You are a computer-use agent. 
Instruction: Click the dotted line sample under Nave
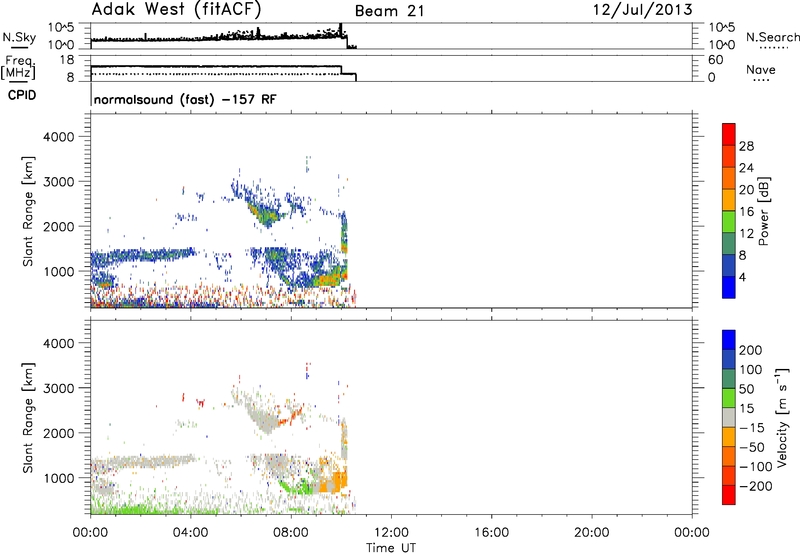click(761, 80)
